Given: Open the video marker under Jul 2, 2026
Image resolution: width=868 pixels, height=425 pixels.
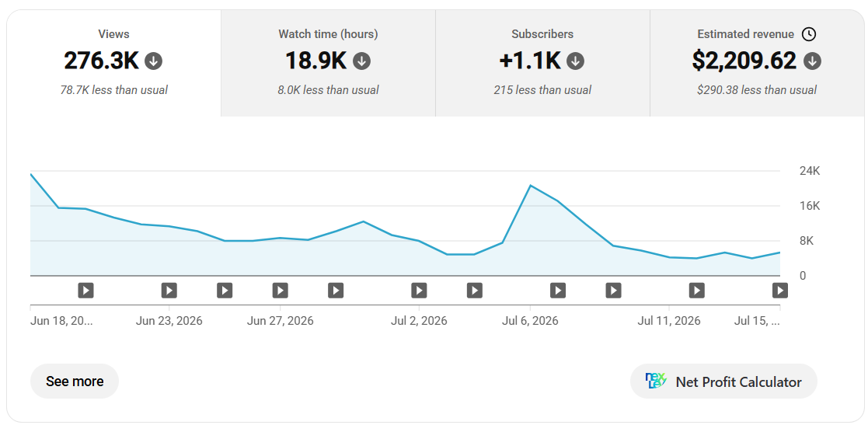Looking at the screenshot, I should (419, 290).
